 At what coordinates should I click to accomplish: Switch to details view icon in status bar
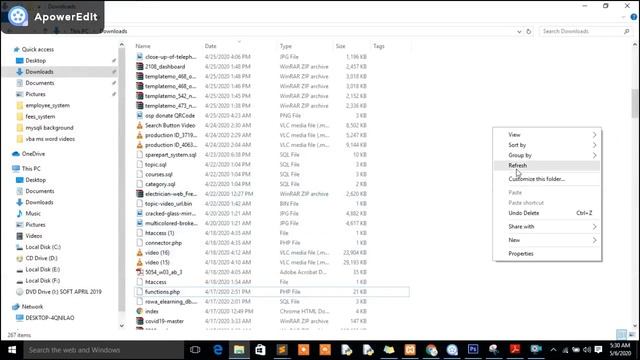621,335
